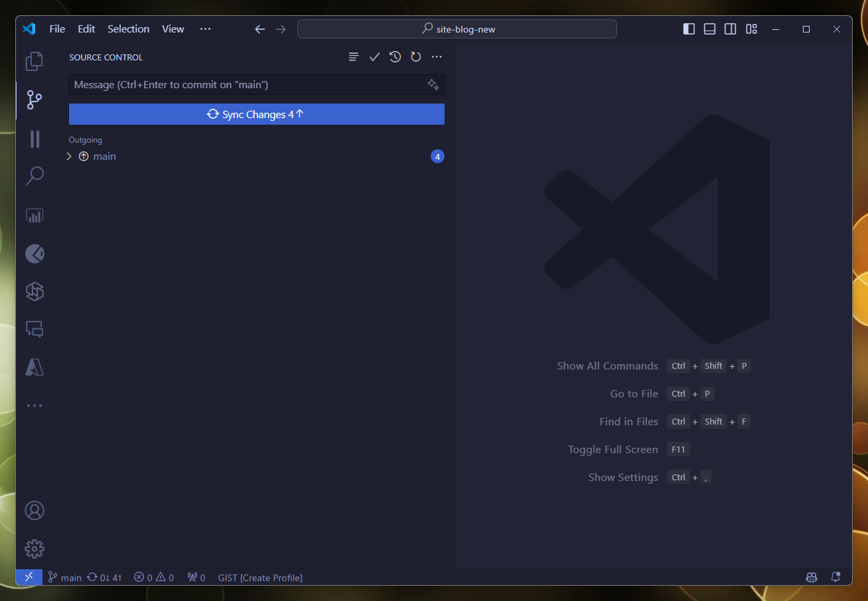868x601 pixels.
Task: Minimize the VS Code window
Action: point(775,29)
